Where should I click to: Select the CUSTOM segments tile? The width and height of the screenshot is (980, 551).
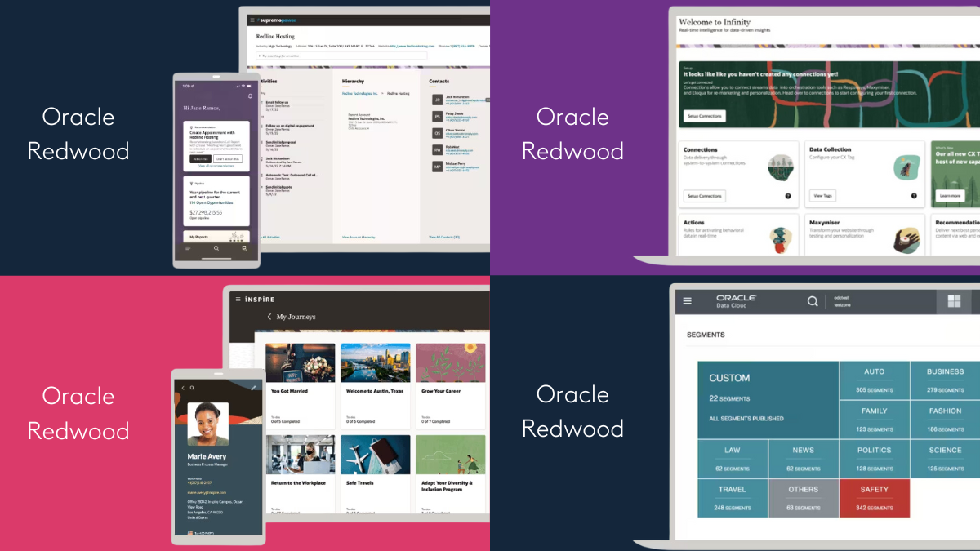[x=768, y=398]
